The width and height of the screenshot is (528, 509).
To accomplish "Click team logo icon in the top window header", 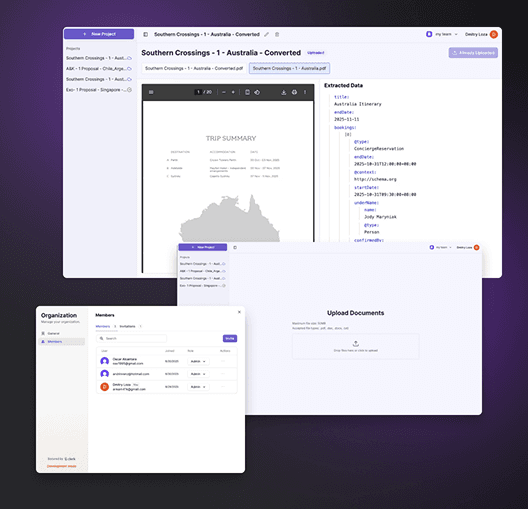I will coord(429,34).
